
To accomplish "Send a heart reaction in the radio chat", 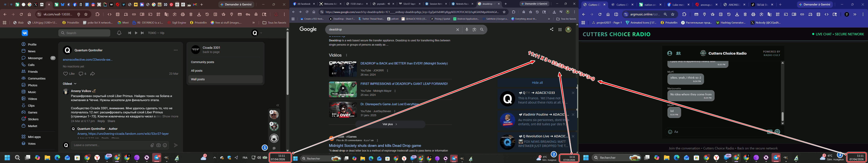I will pyautogui.click(x=777, y=132).
